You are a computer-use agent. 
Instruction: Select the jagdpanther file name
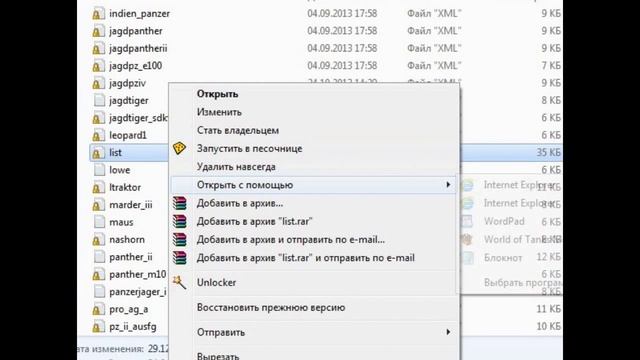[136, 31]
